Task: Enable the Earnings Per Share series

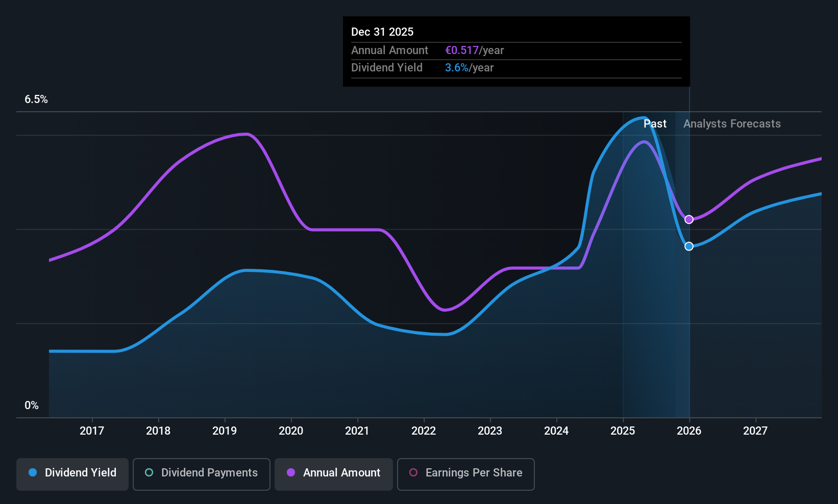Action: (466, 474)
